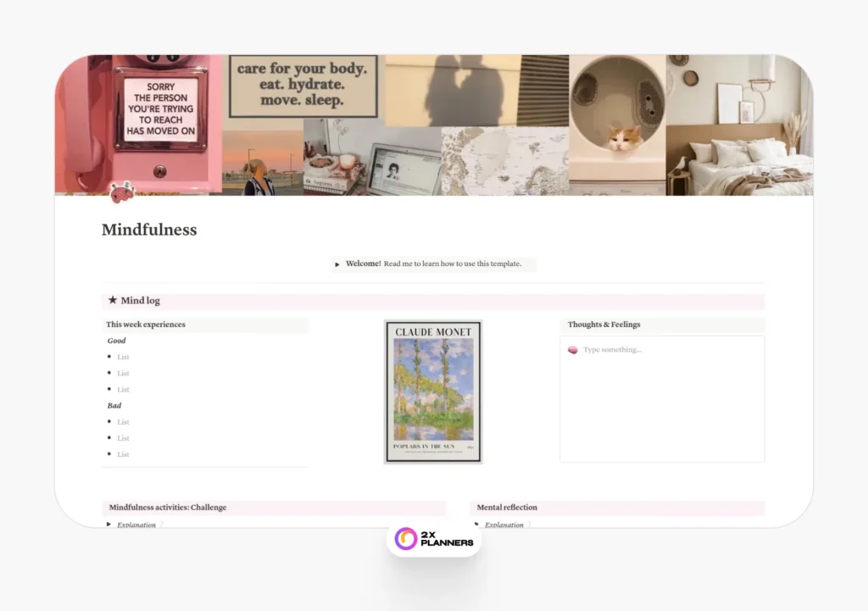
Task: Expand Explanation under Mindfulness activities: Challenge
Action: click(x=108, y=524)
